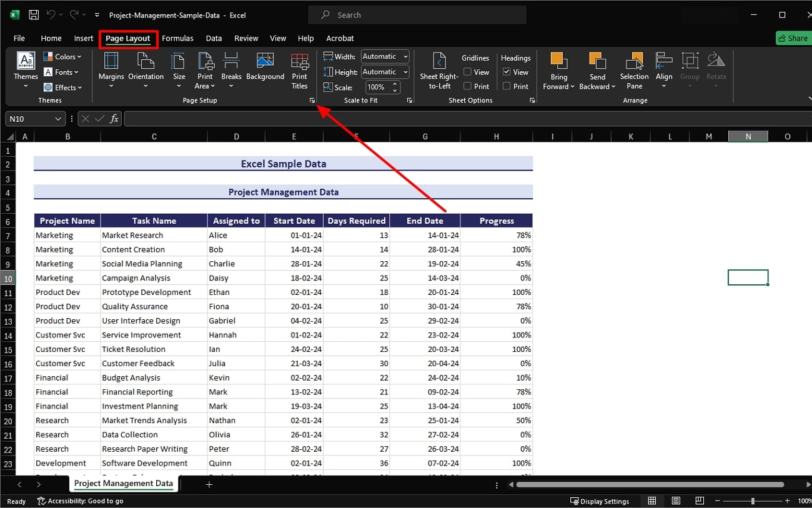Image resolution: width=812 pixels, height=508 pixels.
Task: Uncheck Headings View checkbox
Action: (507, 72)
